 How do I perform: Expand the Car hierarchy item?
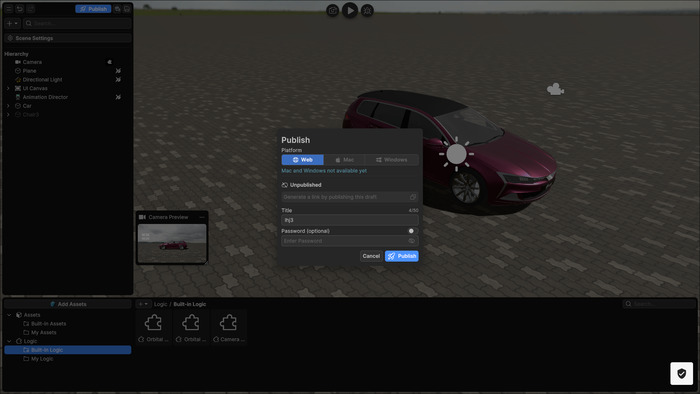click(x=8, y=106)
